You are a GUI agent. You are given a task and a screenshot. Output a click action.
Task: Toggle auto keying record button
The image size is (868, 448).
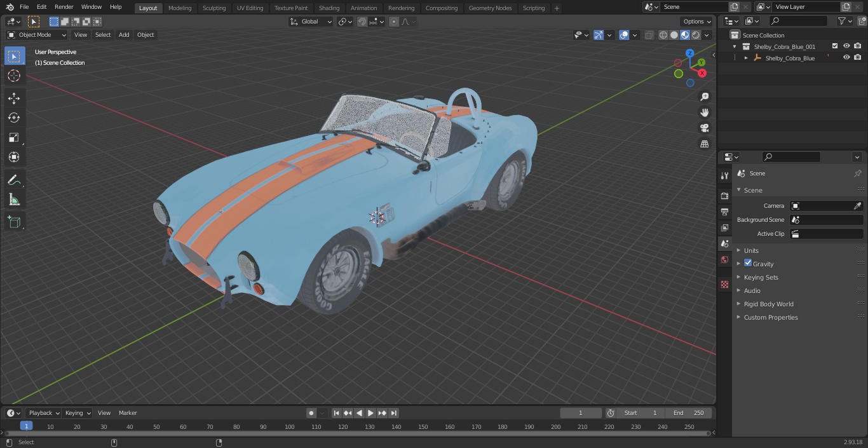[311, 413]
